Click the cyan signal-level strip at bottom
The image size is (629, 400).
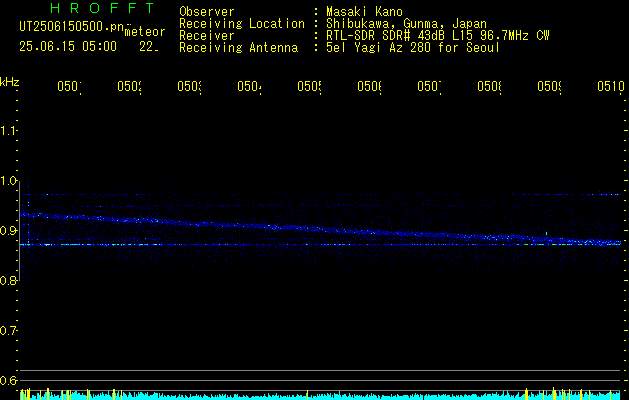[320, 396]
